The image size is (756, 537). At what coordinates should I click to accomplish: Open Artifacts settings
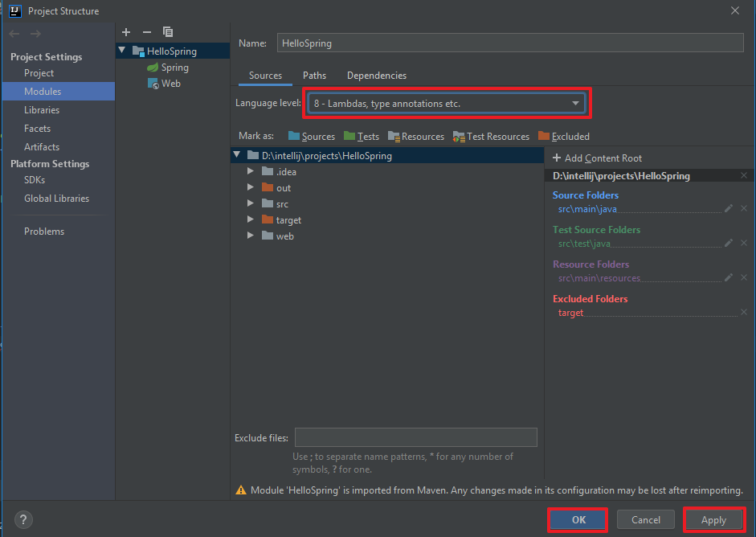42,146
